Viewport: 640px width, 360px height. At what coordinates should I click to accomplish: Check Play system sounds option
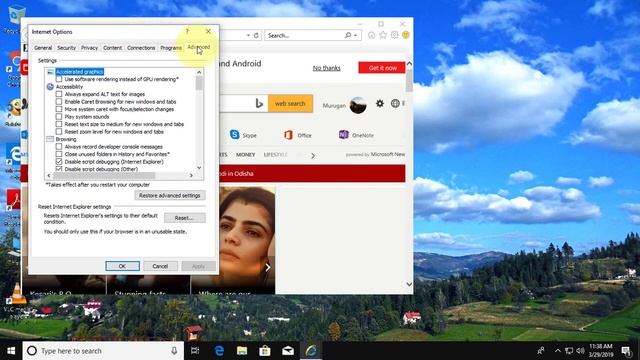(x=59, y=116)
